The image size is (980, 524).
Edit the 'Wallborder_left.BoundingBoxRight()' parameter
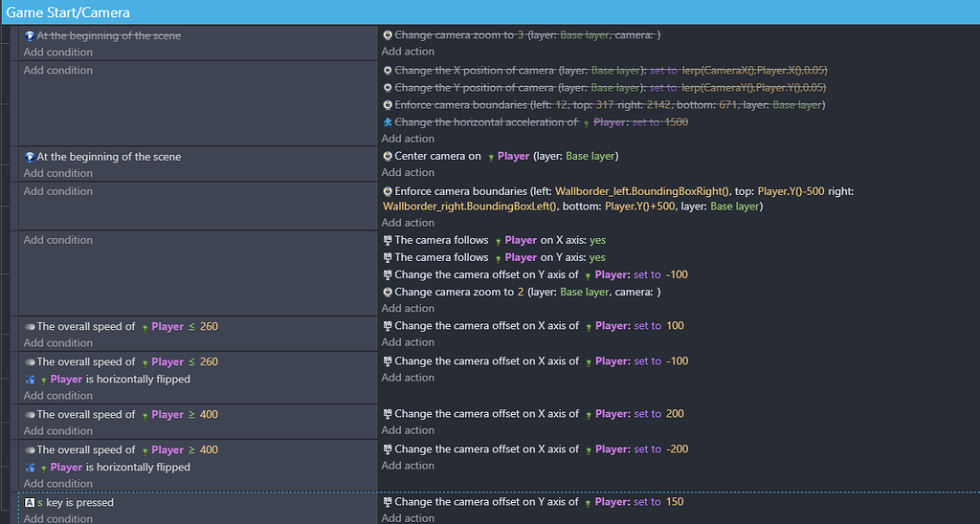coord(642,191)
